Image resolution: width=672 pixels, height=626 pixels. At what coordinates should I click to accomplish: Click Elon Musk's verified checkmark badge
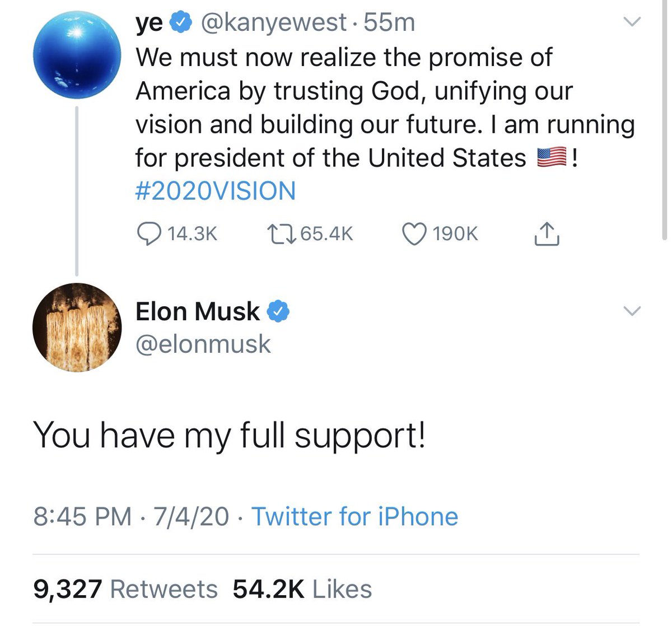(x=278, y=311)
